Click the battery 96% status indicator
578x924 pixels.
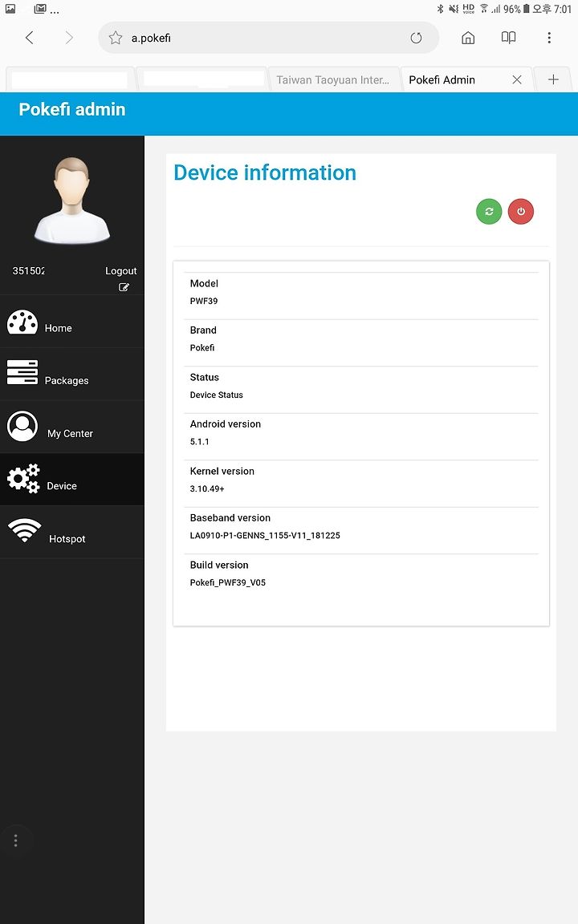(x=516, y=9)
